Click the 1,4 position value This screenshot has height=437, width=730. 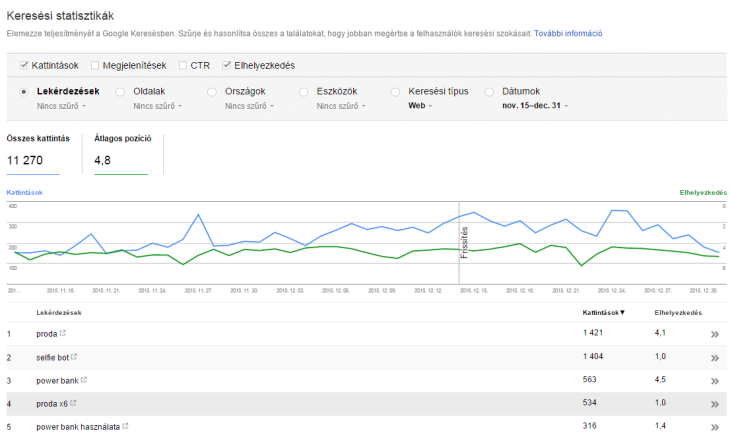click(660, 425)
